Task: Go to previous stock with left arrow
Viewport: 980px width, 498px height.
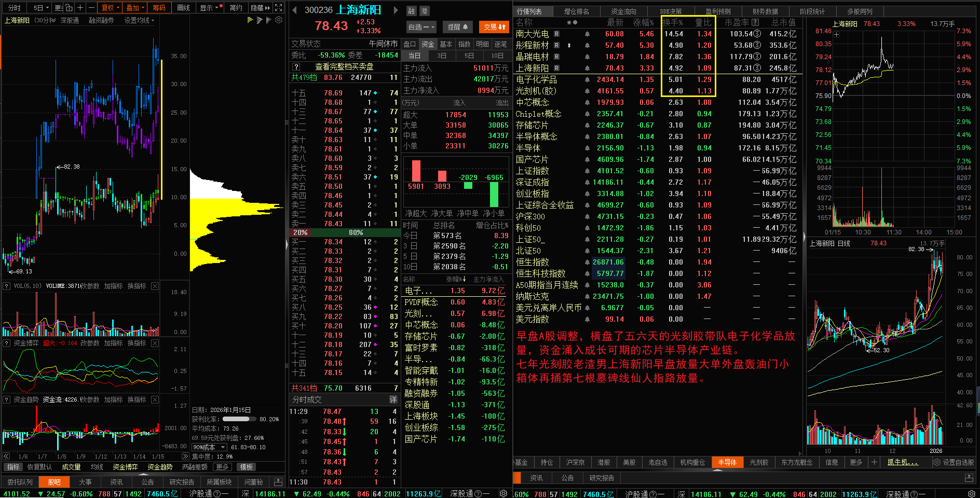Action: (294, 10)
